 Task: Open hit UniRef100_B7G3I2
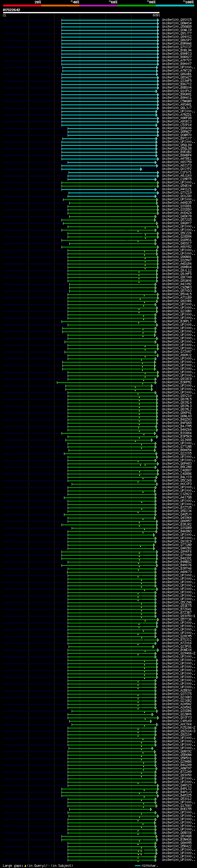coord(177,640)
